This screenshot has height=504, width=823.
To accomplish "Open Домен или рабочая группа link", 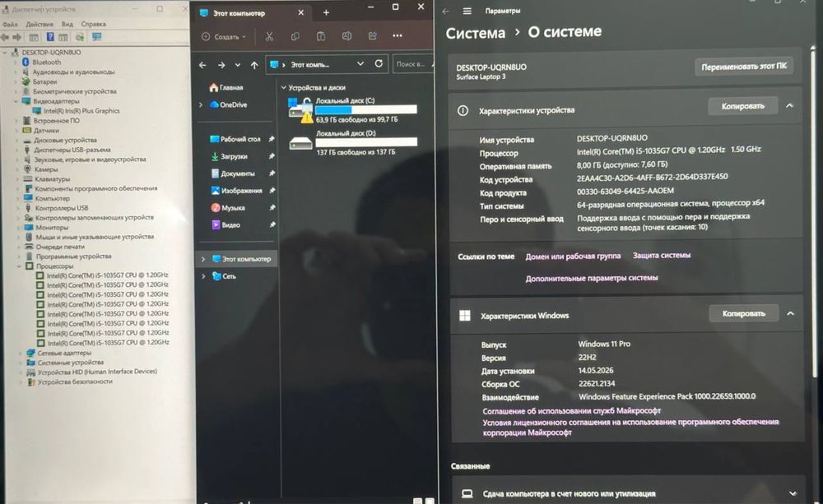I will [x=573, y=257].
